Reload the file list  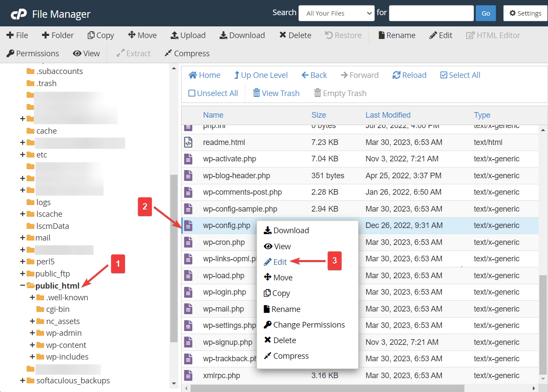click(396, 75)
